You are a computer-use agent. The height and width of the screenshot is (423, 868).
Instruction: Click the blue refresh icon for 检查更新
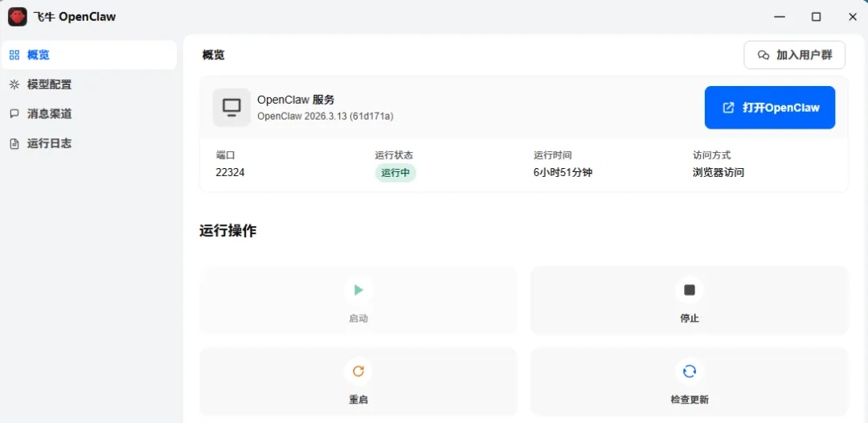pos(690,371)
